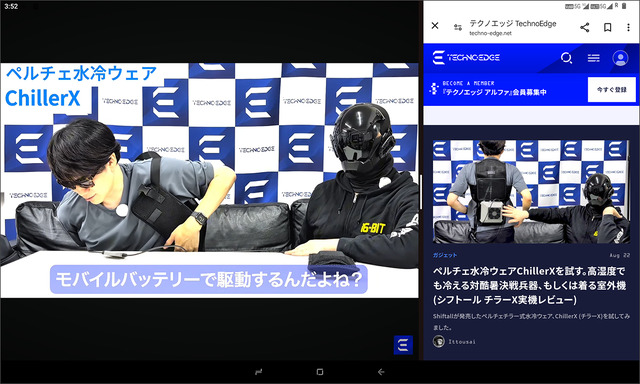The image size is (640, 384).
Task: Click the split-screen divider handle
Action: click(x=421, y=192)
